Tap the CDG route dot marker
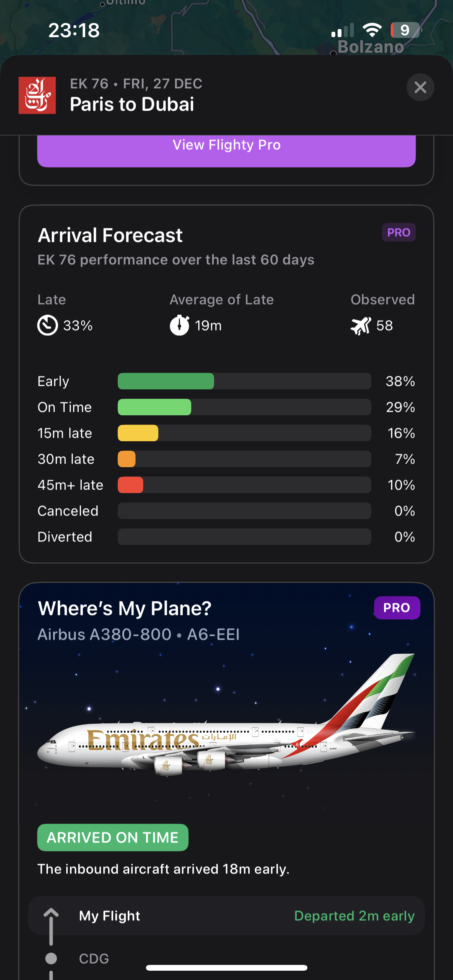 click(x=51, y=958)
